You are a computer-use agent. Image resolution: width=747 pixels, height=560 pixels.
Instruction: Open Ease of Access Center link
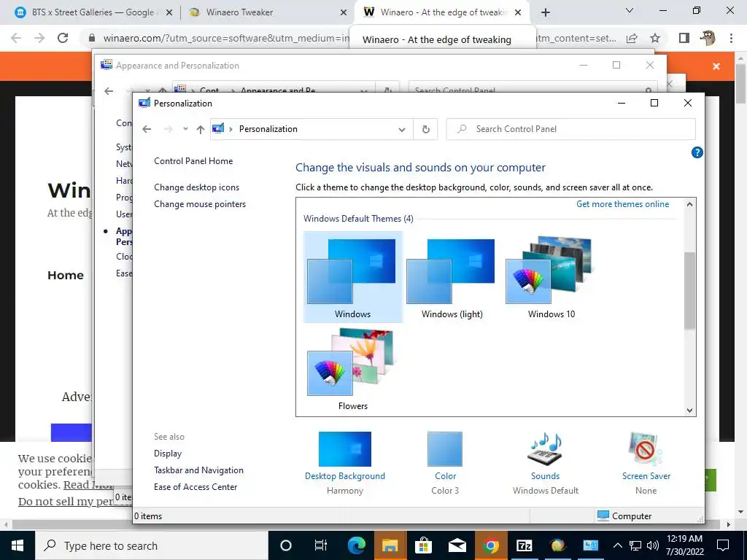pos(196,486)
